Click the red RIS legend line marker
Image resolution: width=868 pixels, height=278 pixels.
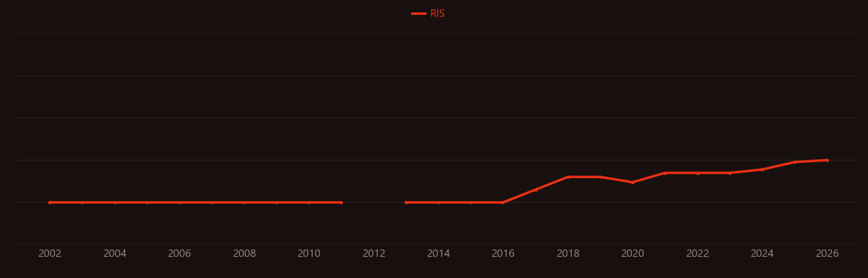(418, 14)
